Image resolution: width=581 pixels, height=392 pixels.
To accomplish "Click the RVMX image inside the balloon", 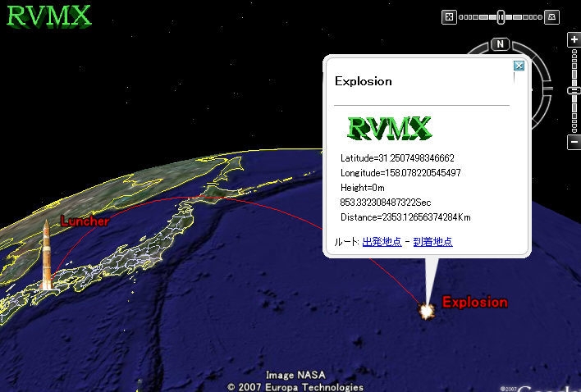I will point(389,127).
